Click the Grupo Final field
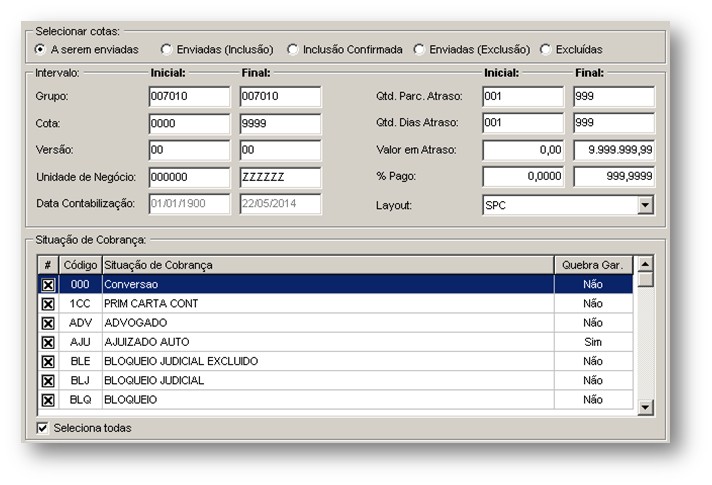 pyautogui.click(x=280, y=96)
